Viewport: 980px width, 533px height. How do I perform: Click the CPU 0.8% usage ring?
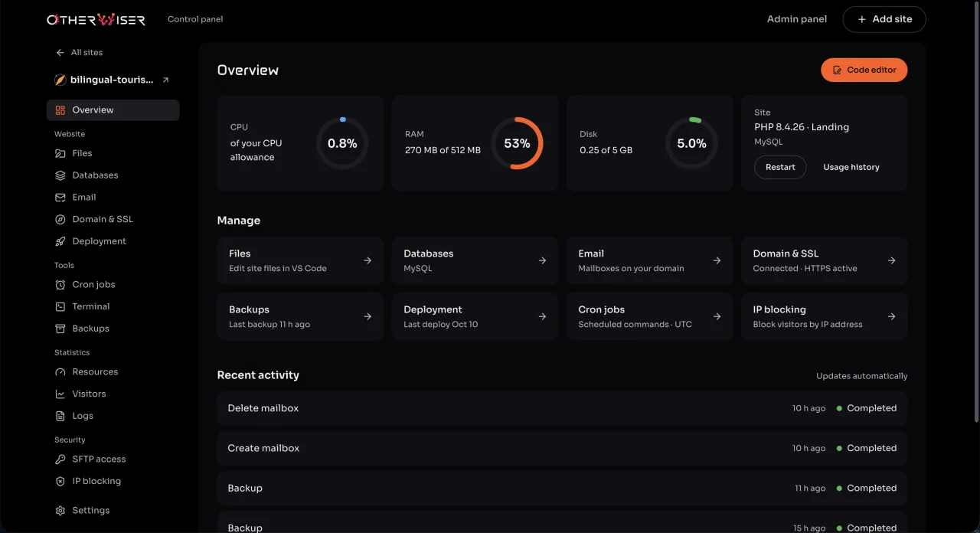click(x=342, y=143)
